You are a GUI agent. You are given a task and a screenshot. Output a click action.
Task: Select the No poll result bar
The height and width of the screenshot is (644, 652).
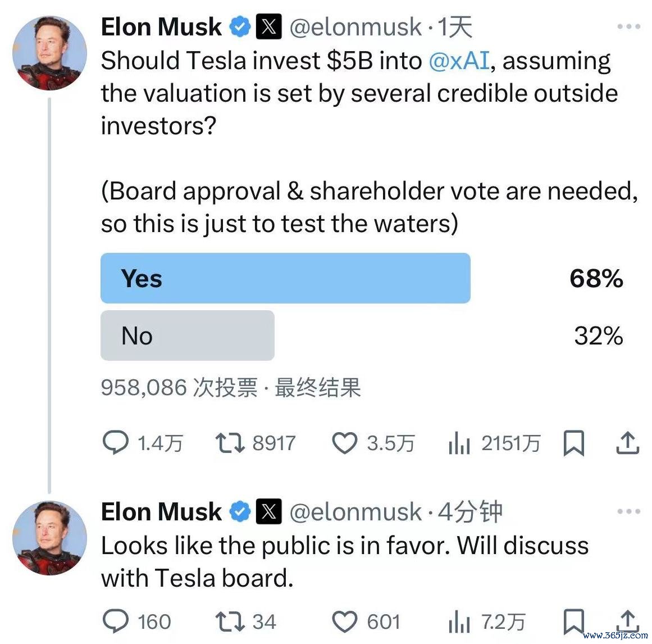[x=188, y=335]
